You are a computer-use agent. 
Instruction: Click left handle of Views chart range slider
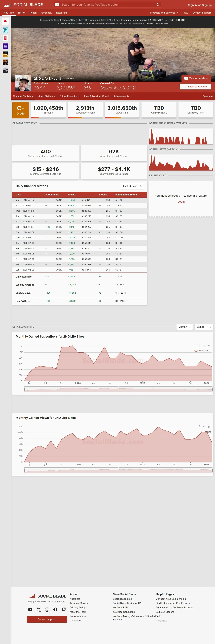coord(24,470)
